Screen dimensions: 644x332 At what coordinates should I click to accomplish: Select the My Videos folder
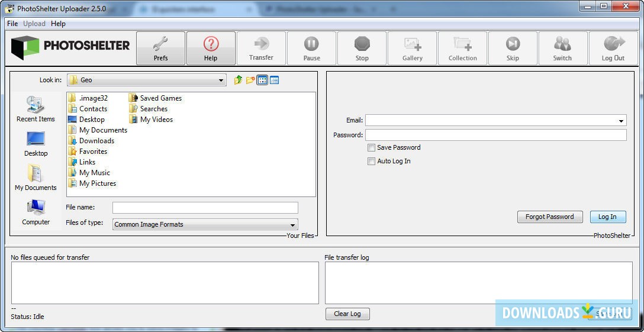[151, 119]
